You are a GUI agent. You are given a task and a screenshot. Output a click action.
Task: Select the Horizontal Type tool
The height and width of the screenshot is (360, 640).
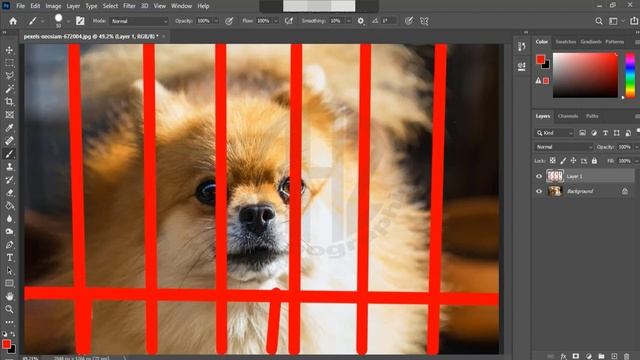pos(9,258)
